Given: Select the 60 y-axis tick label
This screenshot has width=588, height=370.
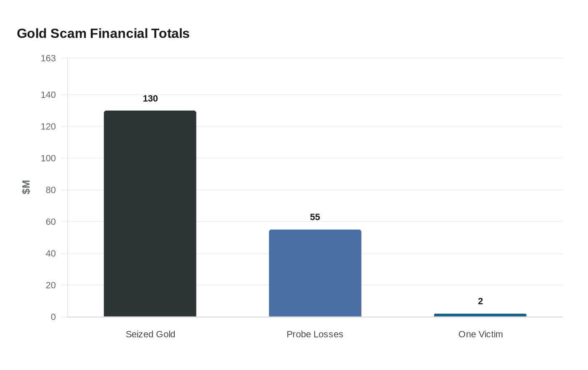Looking at the screenshot, I should coord(50,222).
